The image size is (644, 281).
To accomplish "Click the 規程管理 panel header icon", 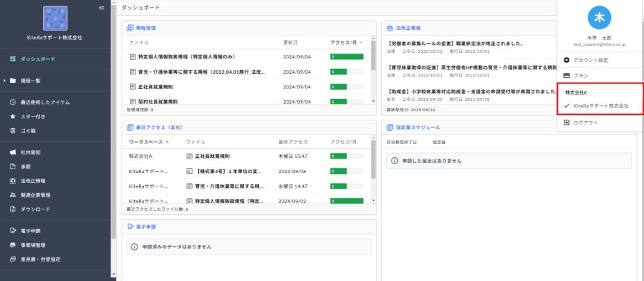I will coord(130,28).
